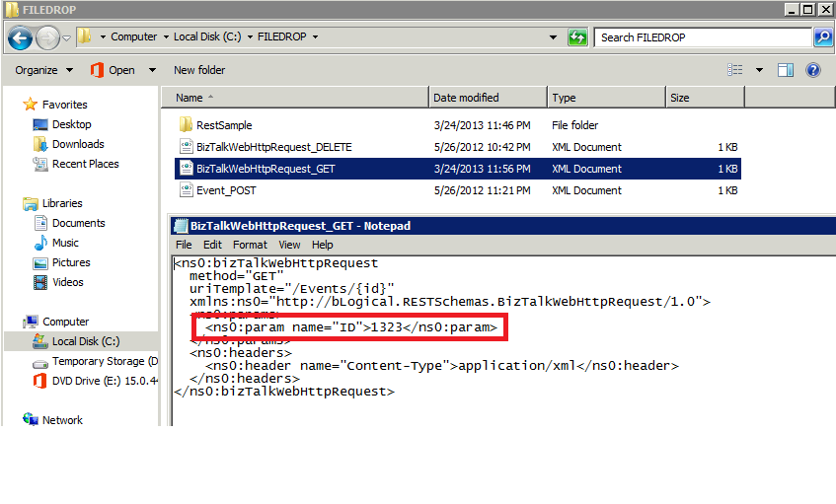This screenshot has width=836, height=504.
Task: Open Downloads in Favorites
Action: [78, 144]
